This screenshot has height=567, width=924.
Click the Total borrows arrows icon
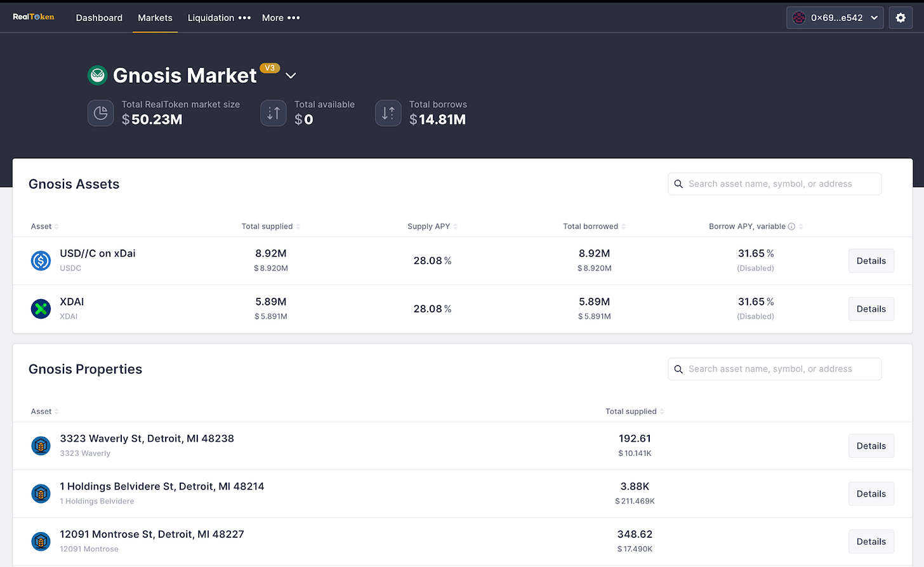(x=388, y=113)
